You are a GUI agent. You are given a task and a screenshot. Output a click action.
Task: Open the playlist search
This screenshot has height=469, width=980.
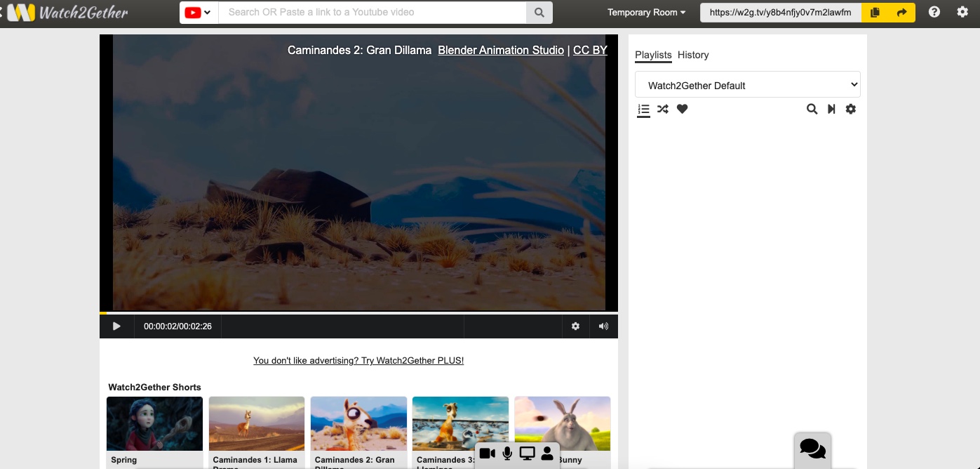812,109
